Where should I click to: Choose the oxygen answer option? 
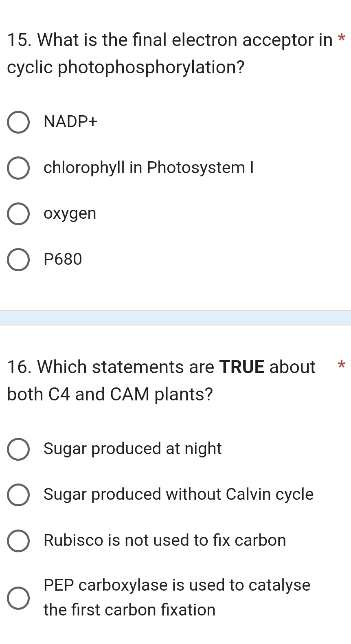coord(18,213)
